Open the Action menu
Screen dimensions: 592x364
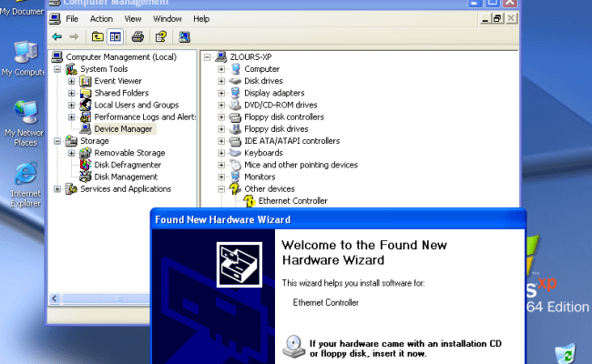(x=101, y=19)
